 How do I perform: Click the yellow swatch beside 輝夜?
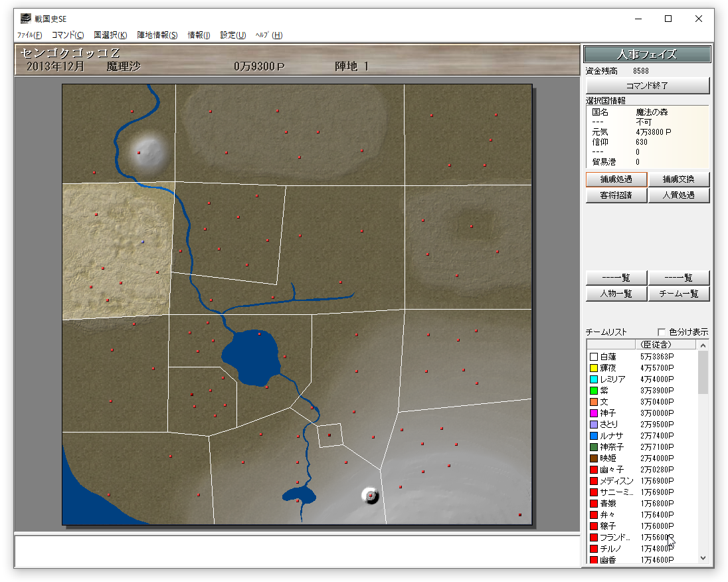pyautogui.click(x=594, y=368)
